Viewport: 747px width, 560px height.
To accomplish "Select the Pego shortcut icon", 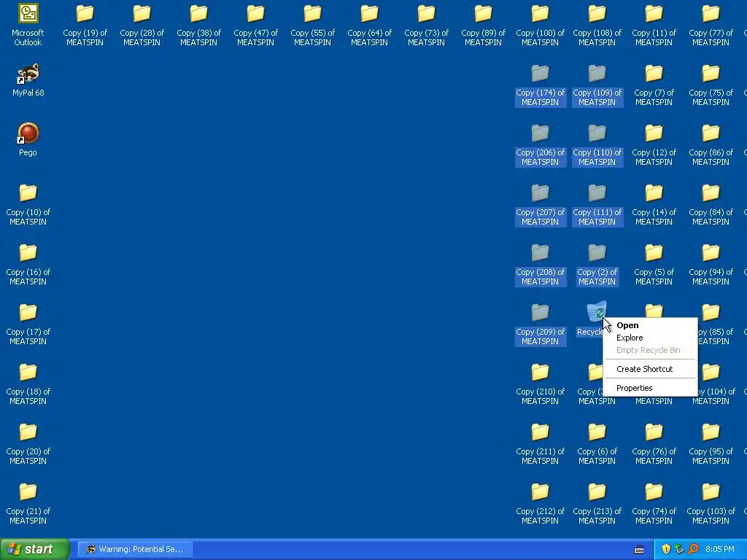I will point(28,139).
